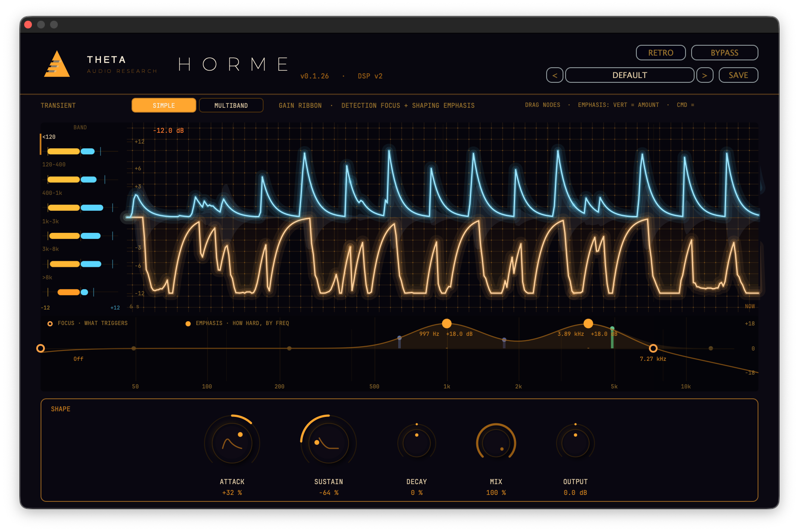Screen dimensions: 799x532
Task: Click the Mix knob
Action: 496,443
